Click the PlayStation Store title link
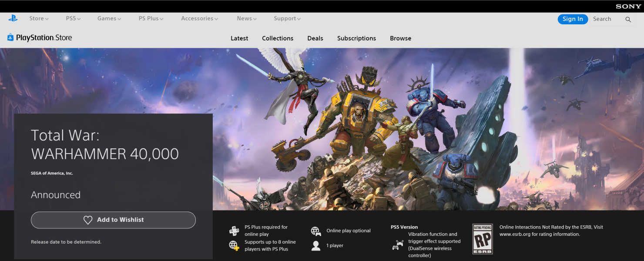The height and width of the screenshot is (261, 644). (44, 38)
